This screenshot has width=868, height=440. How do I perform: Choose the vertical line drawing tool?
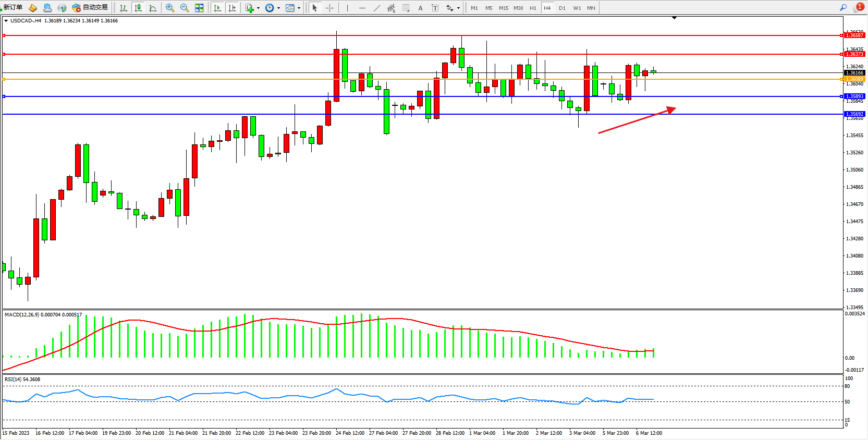(347, 8)
